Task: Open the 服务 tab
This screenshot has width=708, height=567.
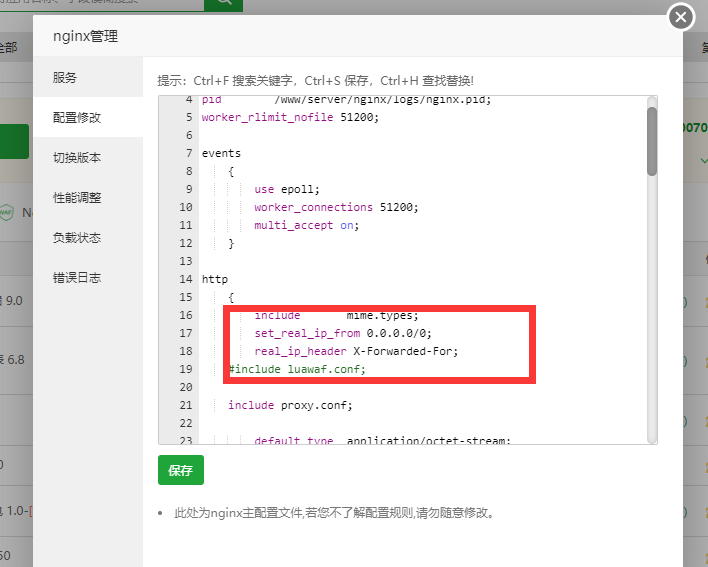Action: (65, 77)
